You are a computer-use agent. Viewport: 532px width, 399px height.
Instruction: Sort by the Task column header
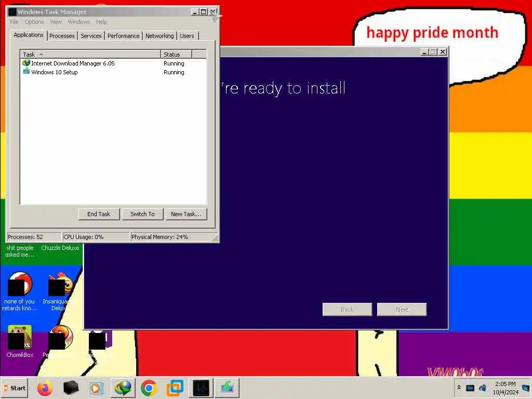coord(90,54)
